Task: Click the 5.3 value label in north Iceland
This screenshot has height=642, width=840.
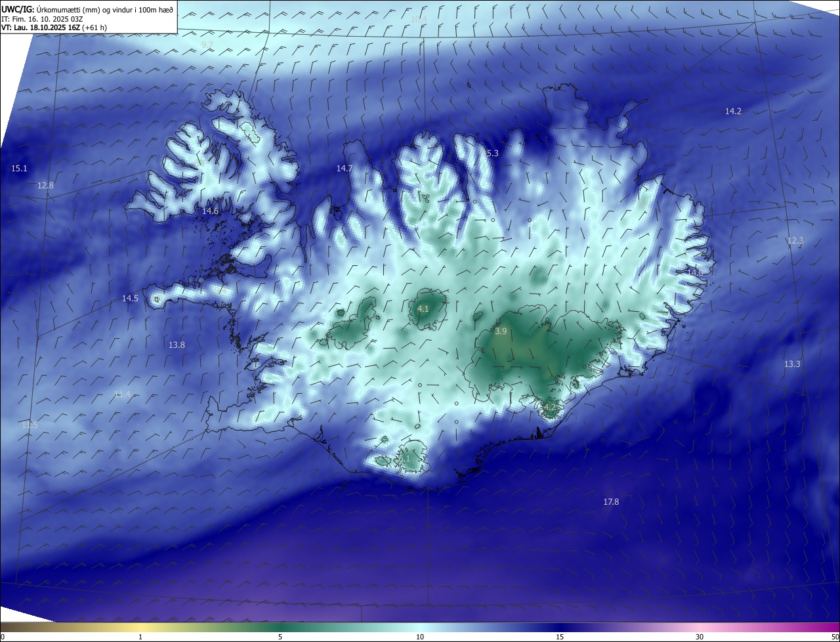Action: 492,153
